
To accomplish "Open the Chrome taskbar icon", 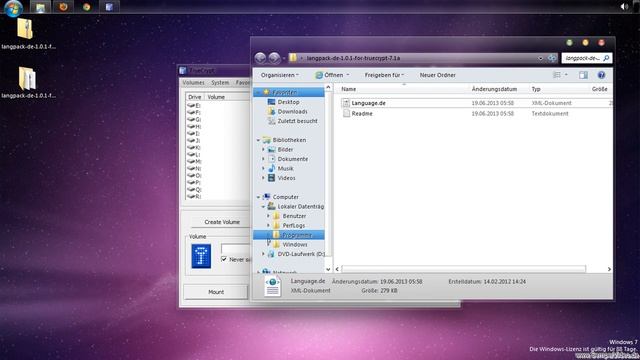I will pyautogui.click(x=87, y=7).
